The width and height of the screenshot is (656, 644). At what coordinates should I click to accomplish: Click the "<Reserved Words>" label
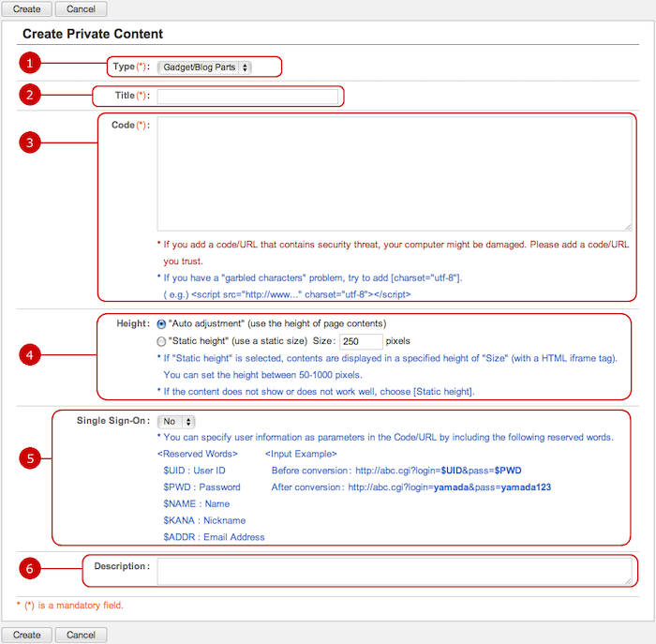pyautogui.click(x=198, y=454)
